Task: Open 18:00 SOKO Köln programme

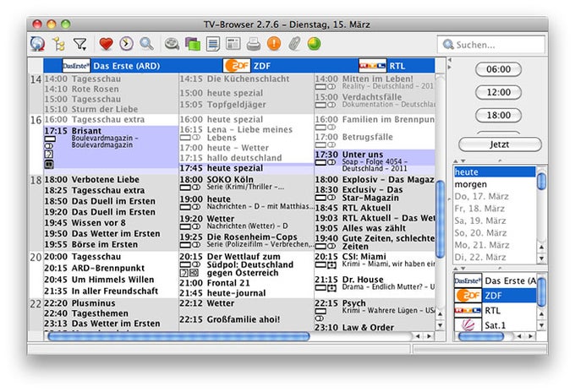Action: click(x=246, y=182)
